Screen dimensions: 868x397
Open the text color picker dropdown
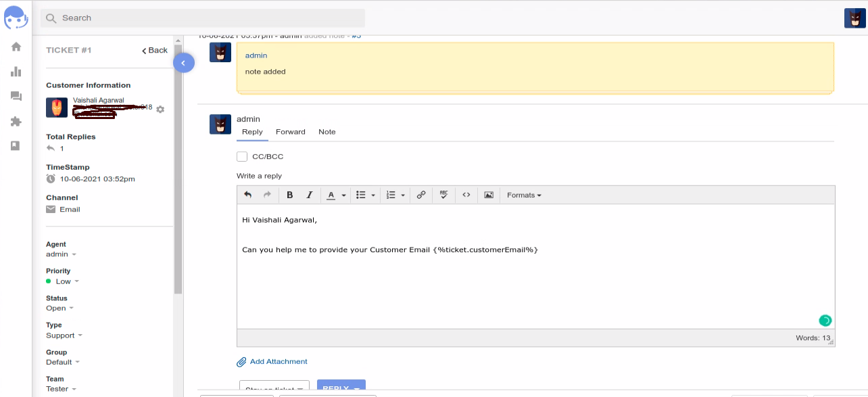335,195
